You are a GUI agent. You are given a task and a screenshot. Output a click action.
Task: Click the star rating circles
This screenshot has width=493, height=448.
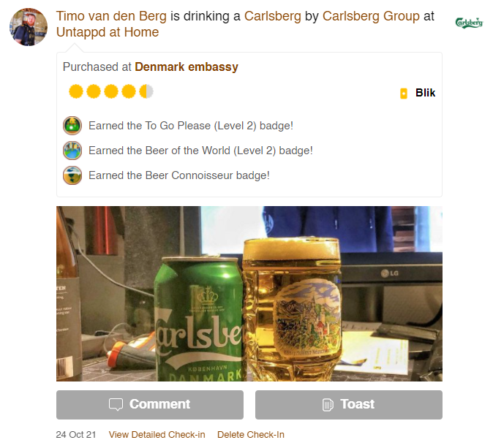(x=111, y=91)
